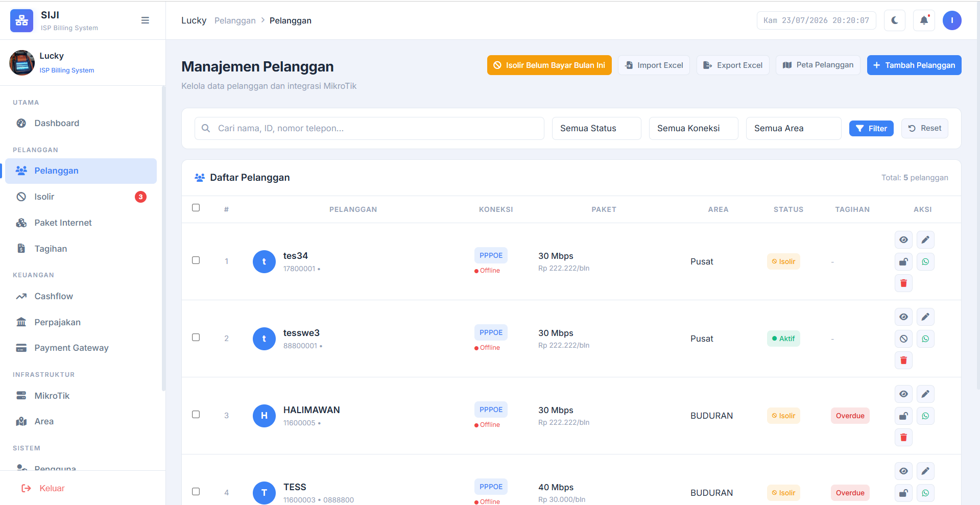Send WhatsApp message to HALIMAWAN
The image size is (980, 505).
(x=925, y=416)
